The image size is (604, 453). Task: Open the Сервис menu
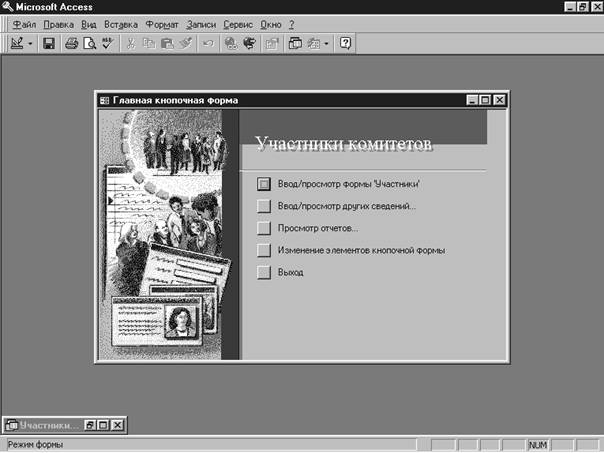point(238,25)
